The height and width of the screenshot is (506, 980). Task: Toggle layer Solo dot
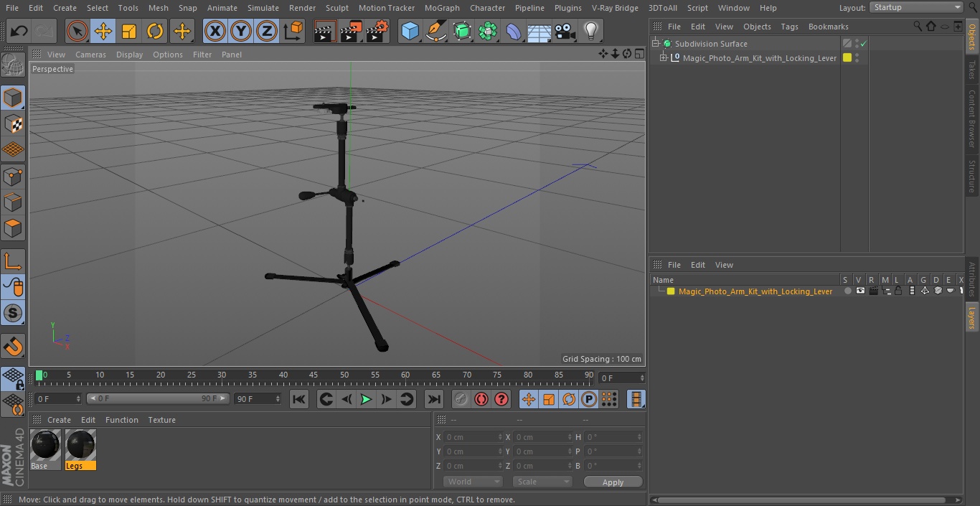tap(847, 291)
